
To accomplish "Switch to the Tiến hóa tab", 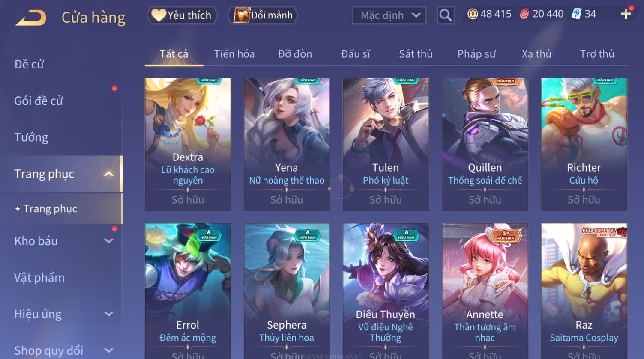I will (234, 54).
